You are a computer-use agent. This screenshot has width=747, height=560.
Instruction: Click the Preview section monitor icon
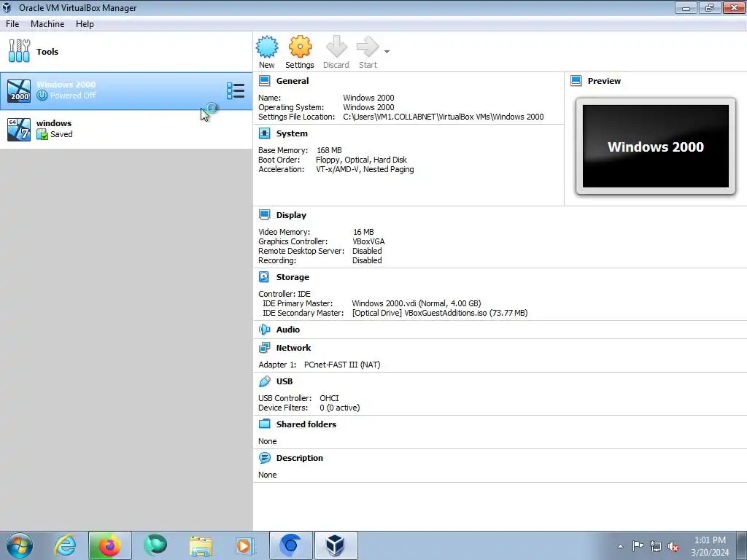click(x=576, y=80)
